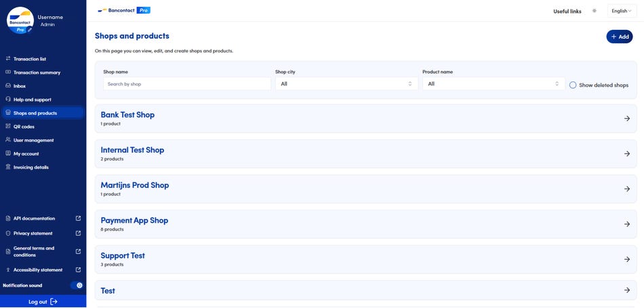Click the Internal Test Shop title
The image size is (644, 308).
pyautogui.click(x=132, y=150)
